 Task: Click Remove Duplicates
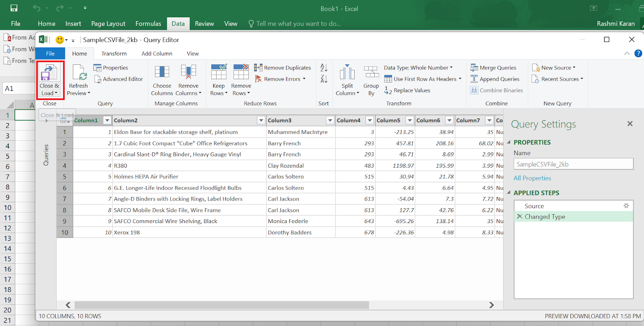pos(283,68)
